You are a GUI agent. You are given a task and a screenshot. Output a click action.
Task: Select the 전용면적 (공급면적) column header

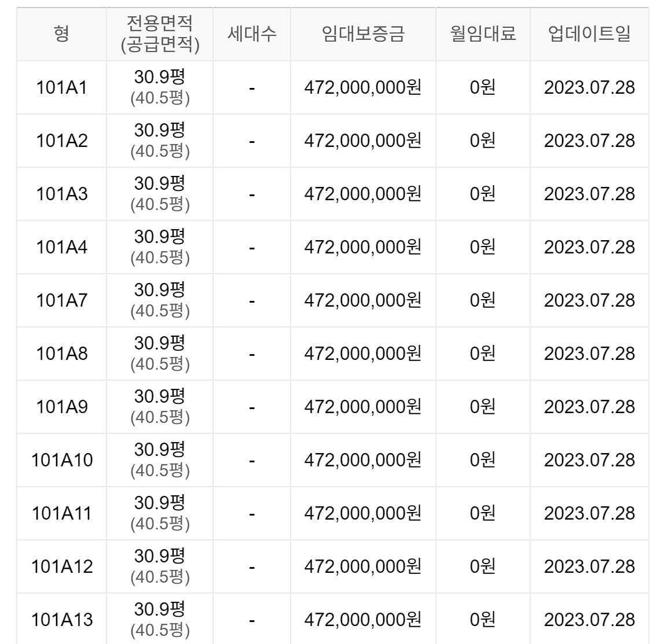160,34
